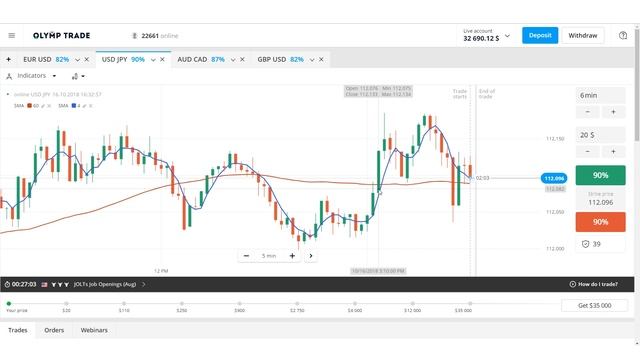Click the current price 112.096 label
The height and width of the screenshot is (360, 640).
click(554, 178)
